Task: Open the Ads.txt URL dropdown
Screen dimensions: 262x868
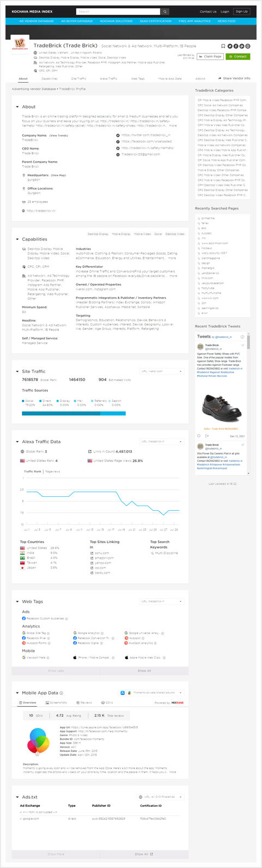Action: click(x=161, y=797)
